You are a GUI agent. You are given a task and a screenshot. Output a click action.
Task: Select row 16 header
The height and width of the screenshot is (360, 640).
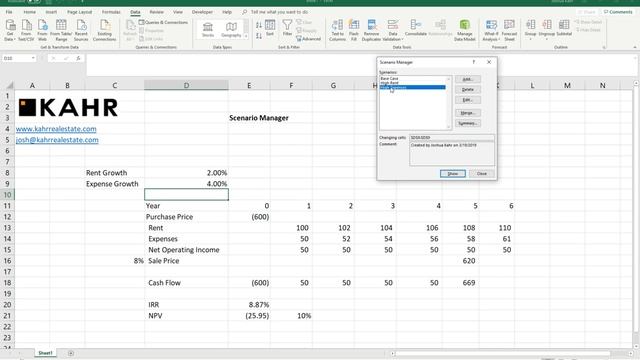point(7,261)
